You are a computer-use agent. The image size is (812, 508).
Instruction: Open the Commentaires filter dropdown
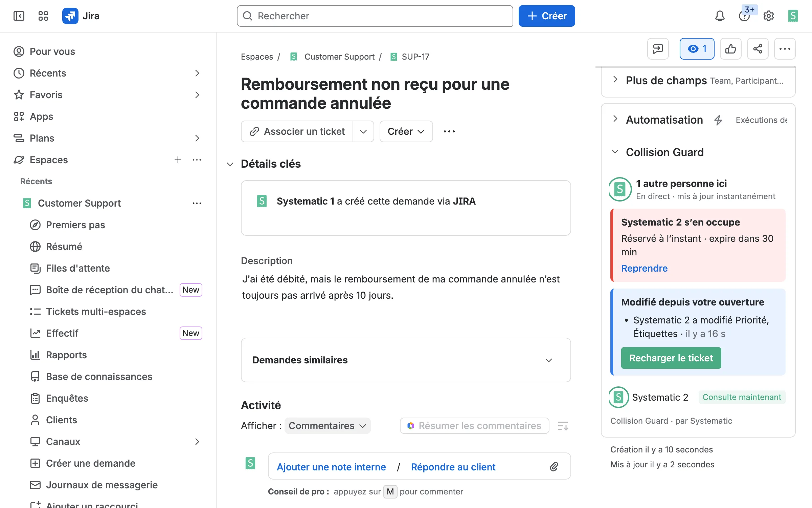(327, 426)
